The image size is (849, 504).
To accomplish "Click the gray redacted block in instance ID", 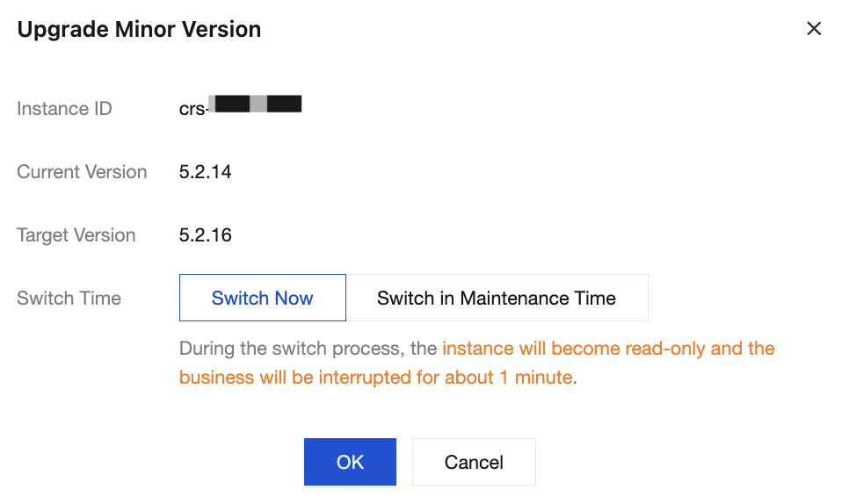I will 258,104.
